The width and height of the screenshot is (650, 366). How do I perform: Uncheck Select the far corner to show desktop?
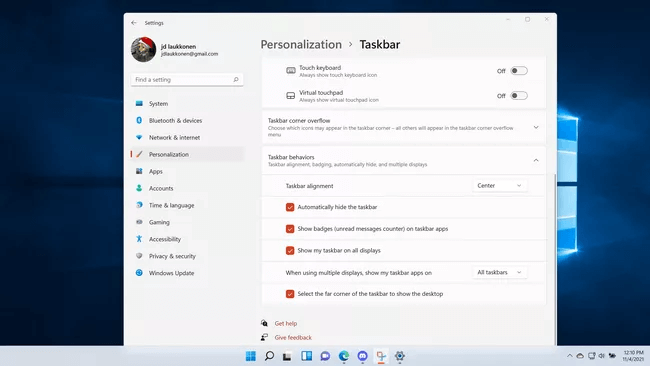[290, 294]
